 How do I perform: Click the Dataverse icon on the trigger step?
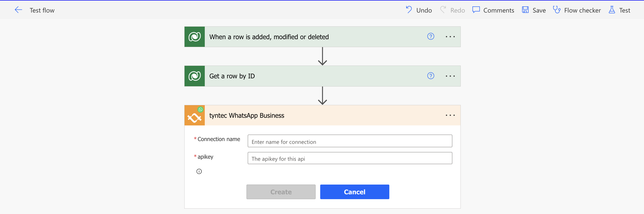click(195, 37)
